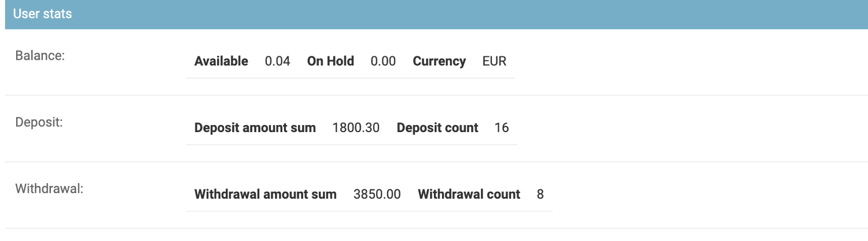Click the EUR currency value
Screen dimensions: 868x241
click(x=494, y=61)
